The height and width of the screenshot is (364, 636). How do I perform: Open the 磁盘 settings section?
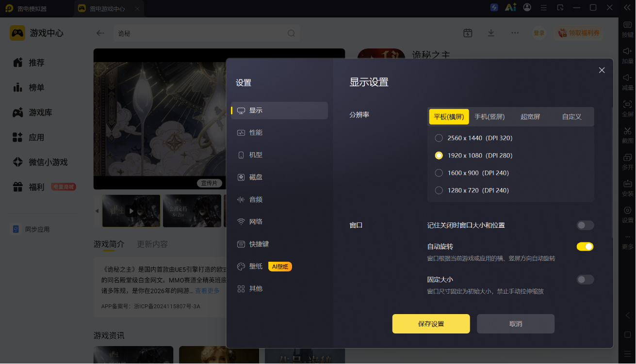pos(279,177)
